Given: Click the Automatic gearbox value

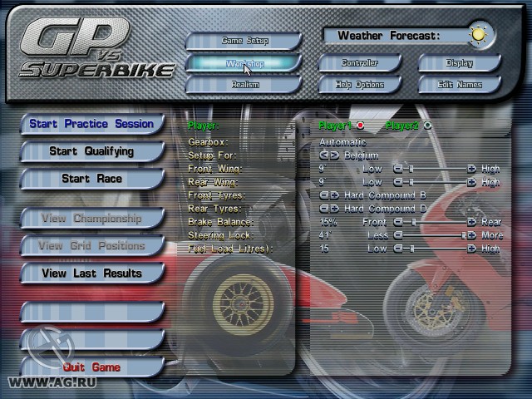Looking at the screenshot, I should tap(342, 142).
